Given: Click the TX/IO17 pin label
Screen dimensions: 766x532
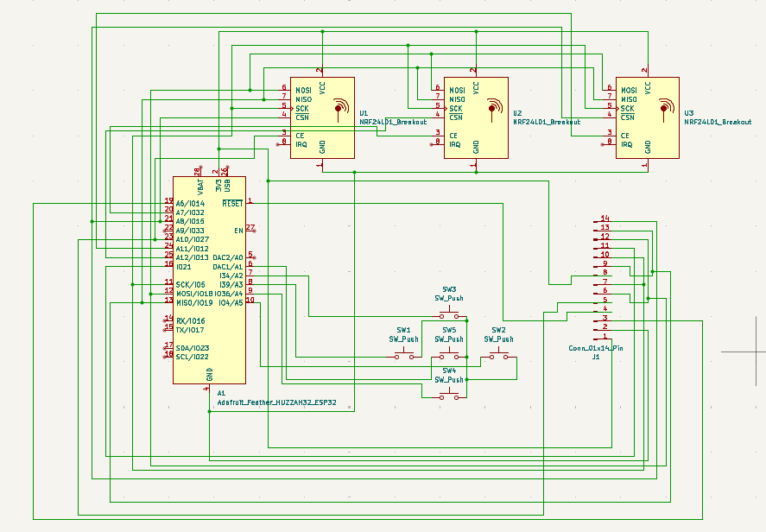Looking at the screenshot, I should tap(190, 330).
